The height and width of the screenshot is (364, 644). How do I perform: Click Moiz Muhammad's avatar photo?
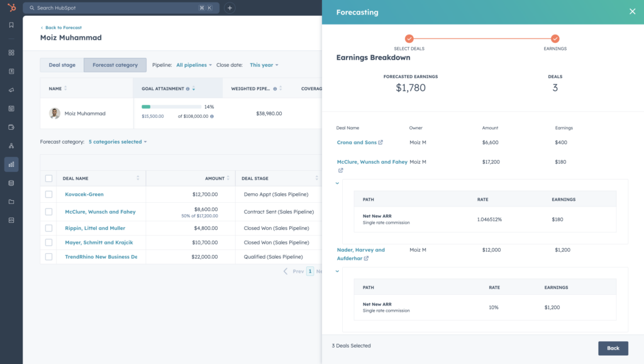coord(55,113)
